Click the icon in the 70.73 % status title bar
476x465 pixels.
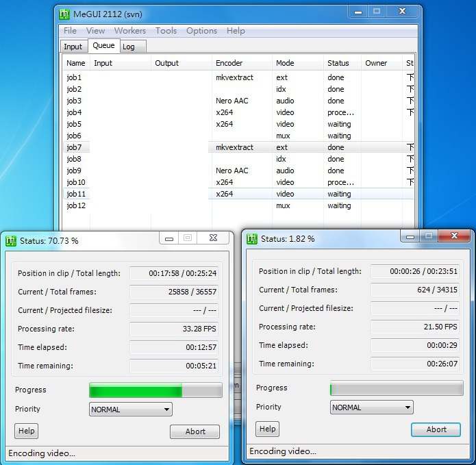click(11, 240)
